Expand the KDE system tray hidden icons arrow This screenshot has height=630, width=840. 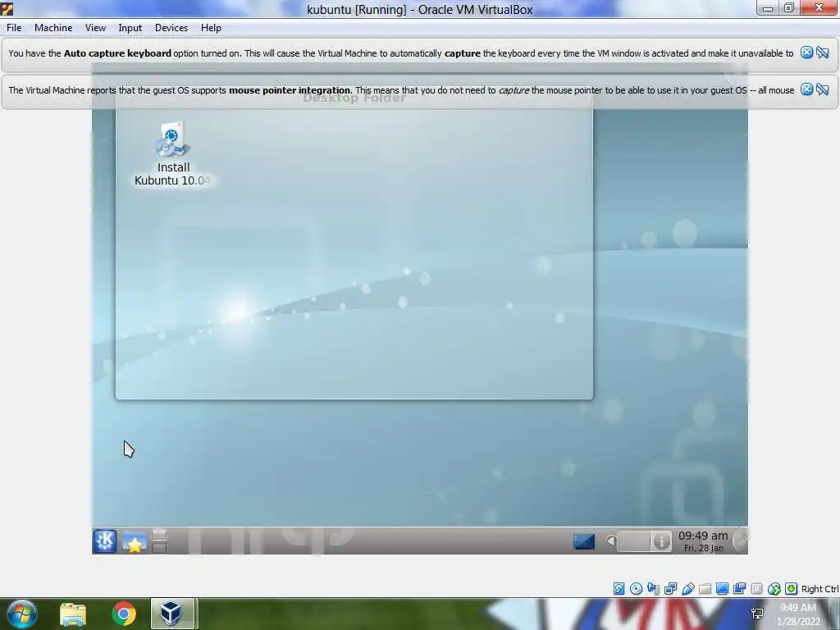(x=610, y=541)
